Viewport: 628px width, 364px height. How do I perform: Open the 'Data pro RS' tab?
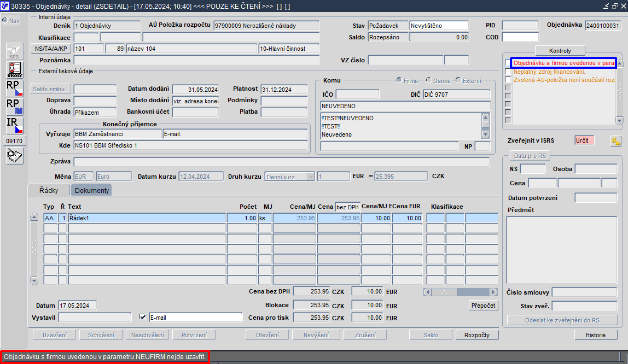530,156
